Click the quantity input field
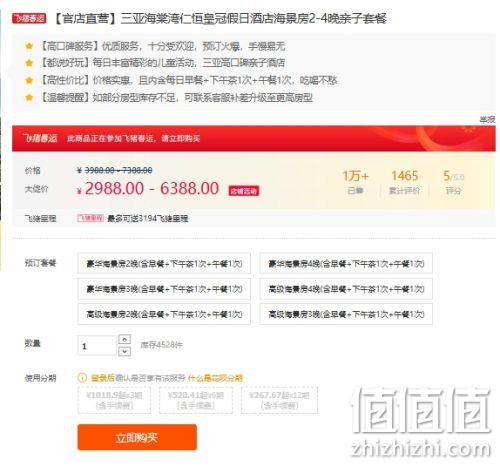The width and height of the screenshot is (500, 466). tap(97, 345)
